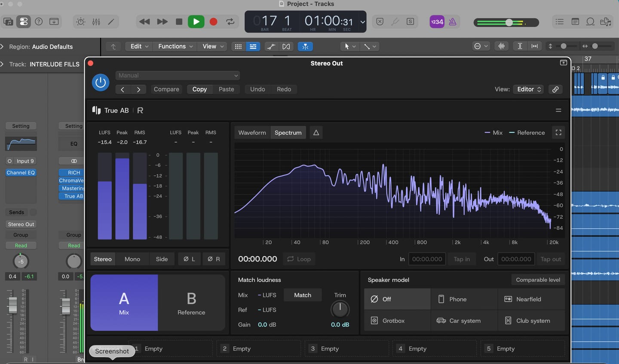Click the metronome icon in the control bar
Screen dimensions: 619x364
pyautogui.click(x=452, y=21)
